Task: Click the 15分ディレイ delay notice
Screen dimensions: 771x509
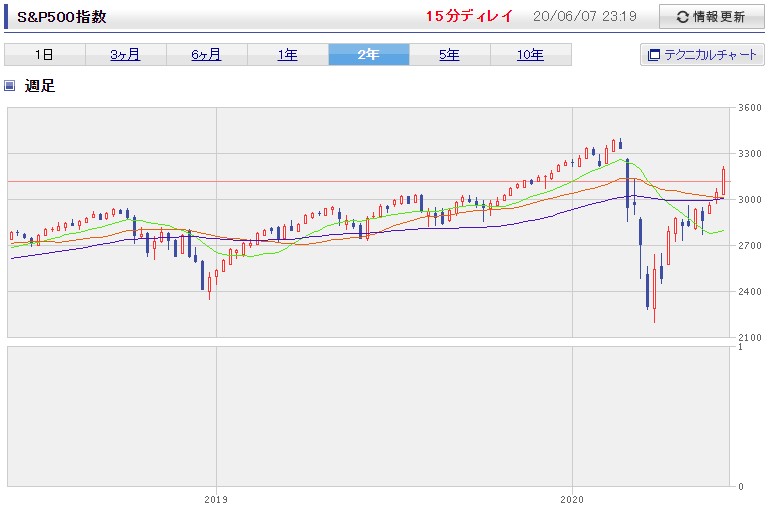Action: (x=469, y=16)
